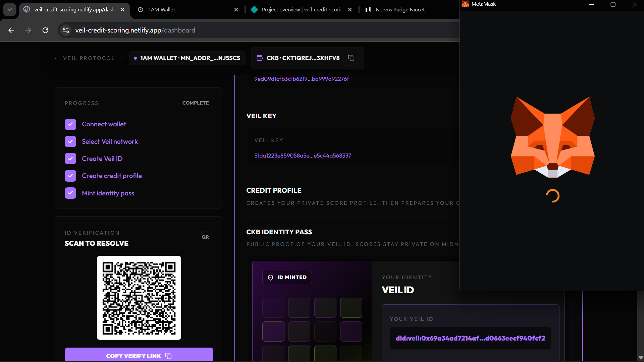
Task: Reload the dashboard page
Action: click(x=45, y=30)
